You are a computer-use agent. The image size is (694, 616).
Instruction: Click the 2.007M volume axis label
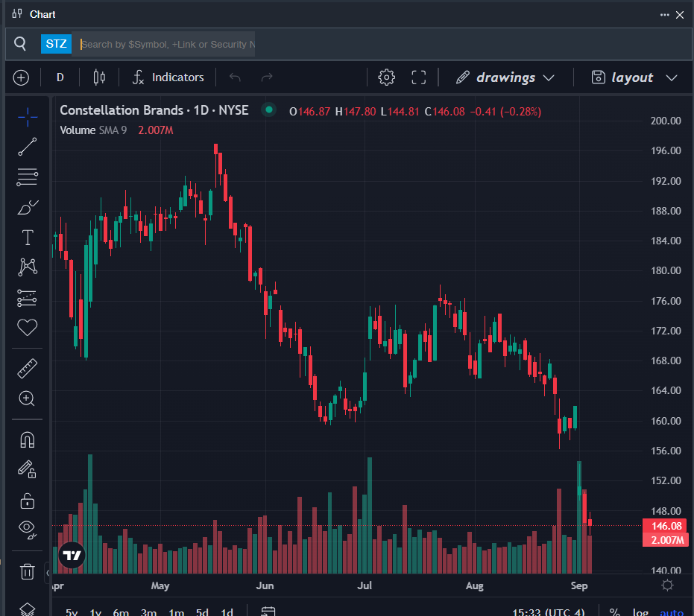[665, 540]
